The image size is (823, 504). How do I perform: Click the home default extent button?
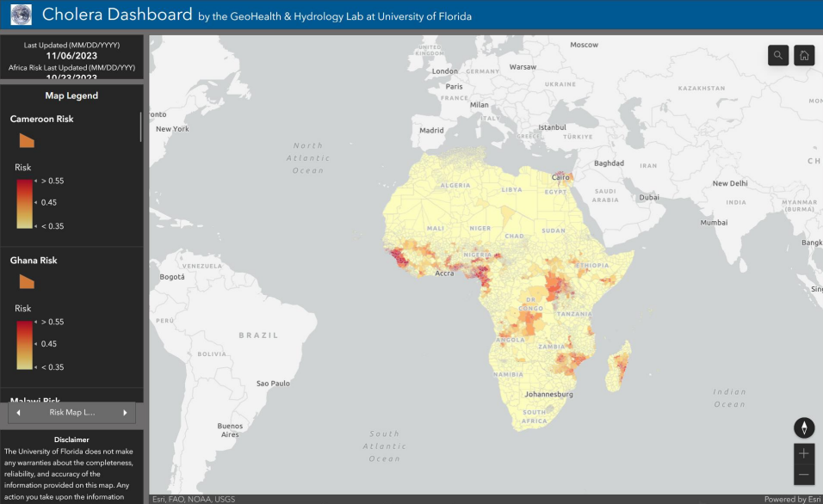(804, 55)
